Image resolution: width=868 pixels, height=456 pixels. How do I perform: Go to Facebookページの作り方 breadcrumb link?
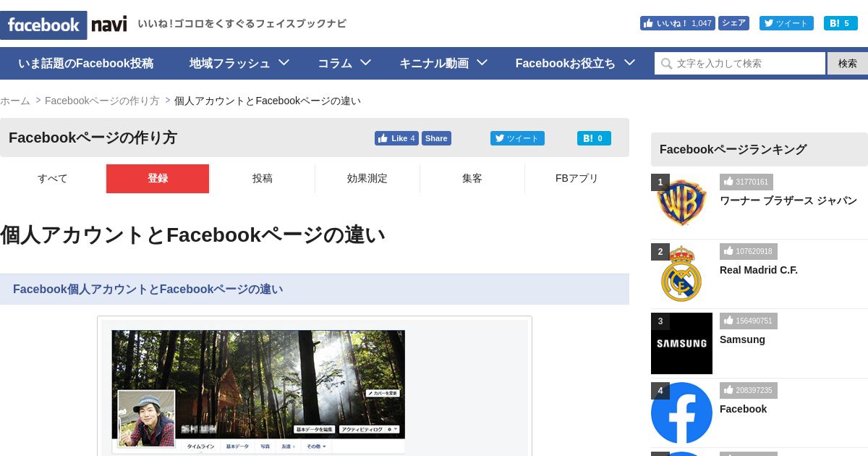coord(102,101)
